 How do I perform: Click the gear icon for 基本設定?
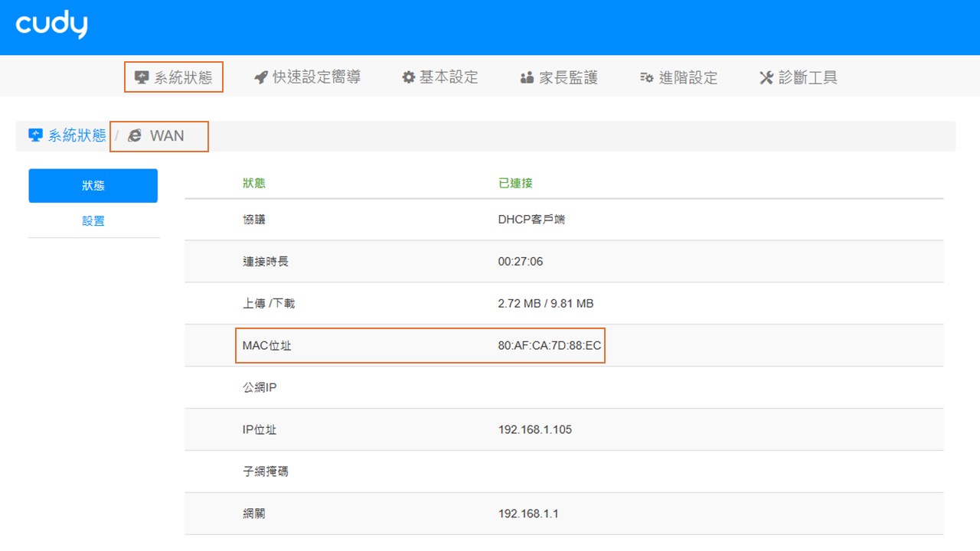point(409,77)
